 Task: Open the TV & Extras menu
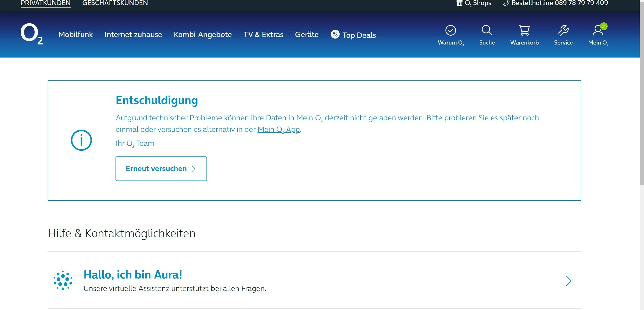click(x=263, y=34)
